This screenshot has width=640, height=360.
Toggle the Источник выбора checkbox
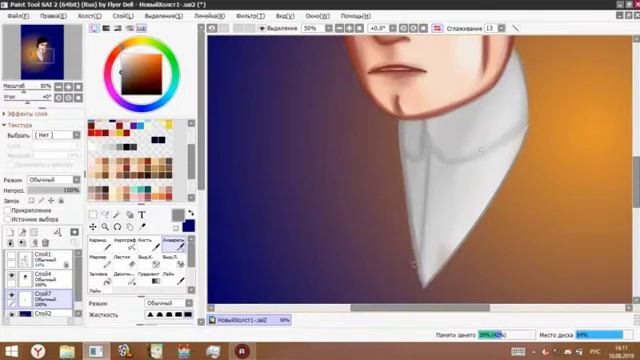pyautogui.click(x=7, y=219)
